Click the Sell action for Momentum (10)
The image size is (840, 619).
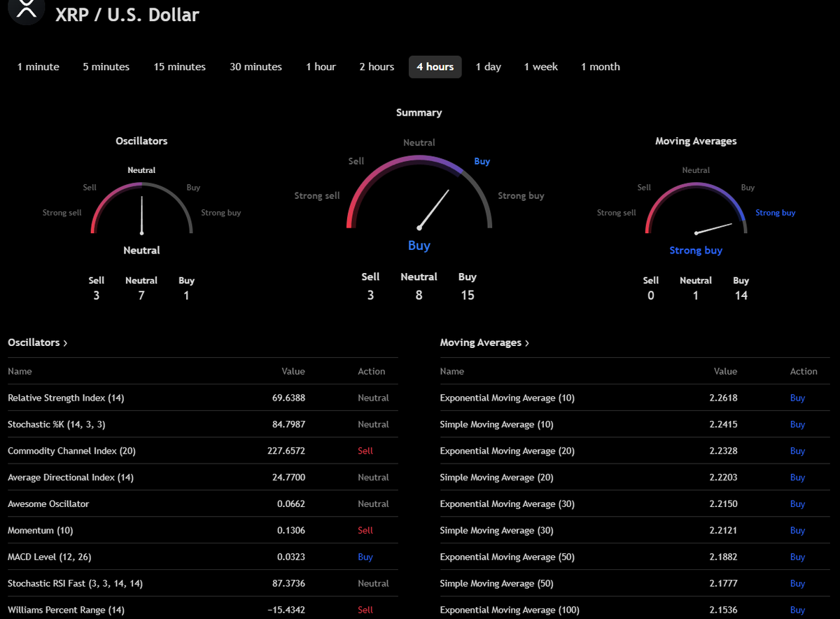coord(365,531)
